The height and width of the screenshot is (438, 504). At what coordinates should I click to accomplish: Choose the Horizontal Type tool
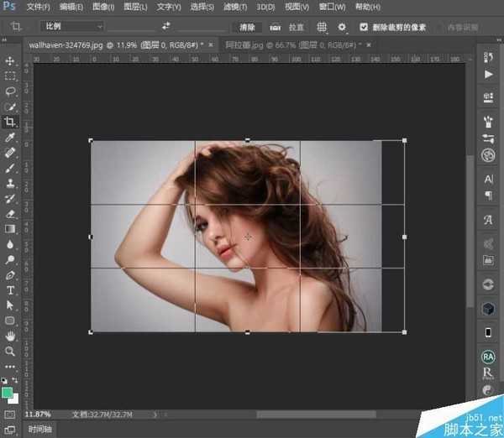pyautogui.click(x=11, y=290)
